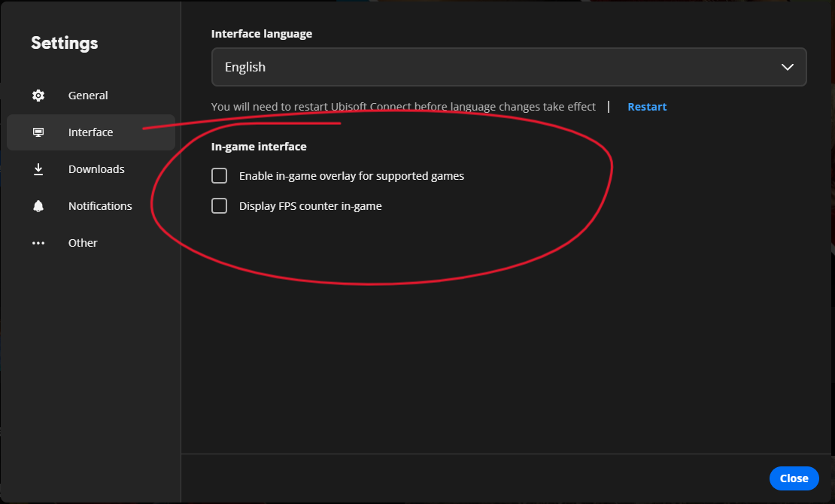This screenshot has height=504, width=835.
Task: Tick the Display FPS counter checkbox
Action: 219,206
